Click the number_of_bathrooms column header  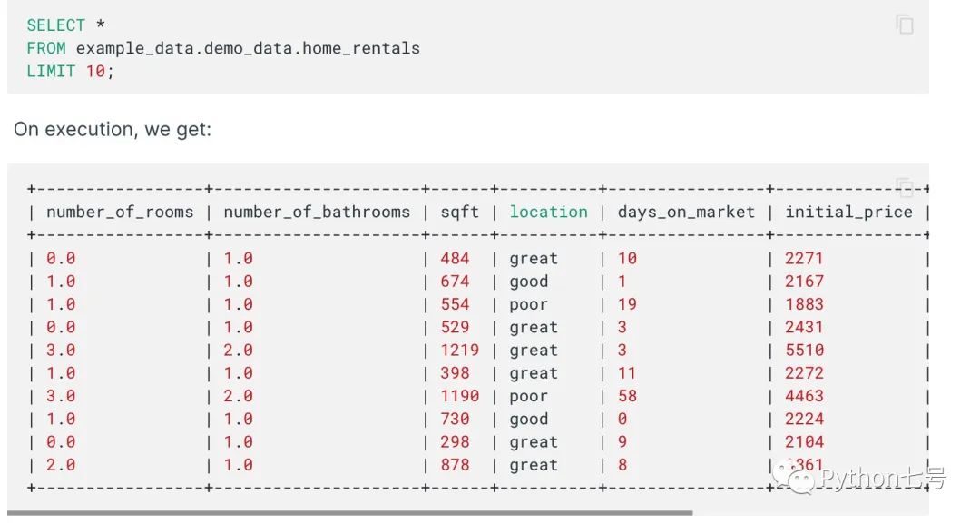[x=315, y=212]
